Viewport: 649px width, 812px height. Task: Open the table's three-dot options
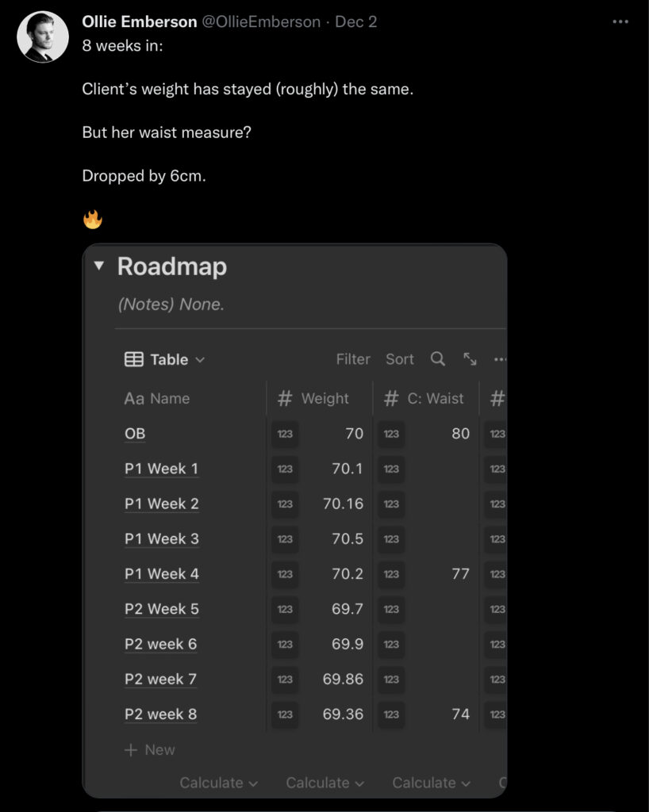[500, 359]
